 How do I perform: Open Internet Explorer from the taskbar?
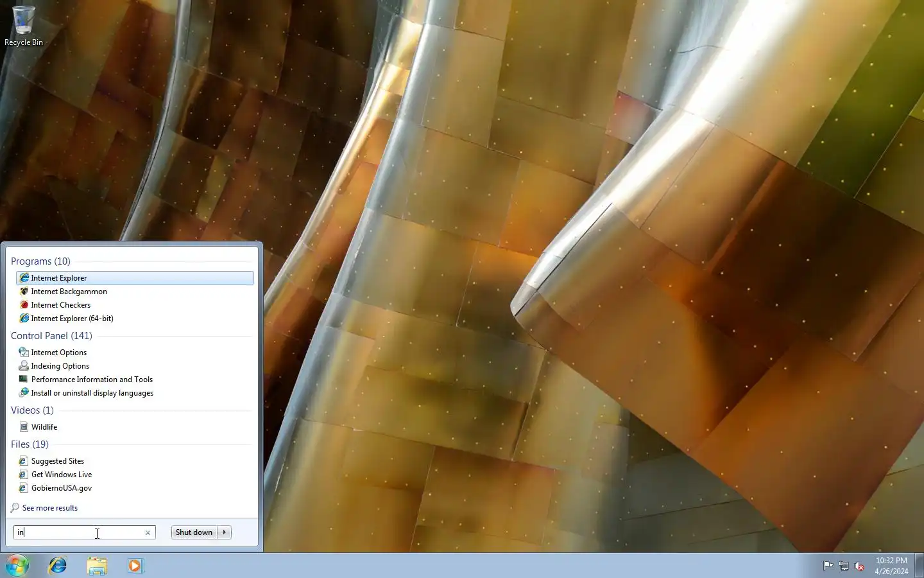click(58, 566)
